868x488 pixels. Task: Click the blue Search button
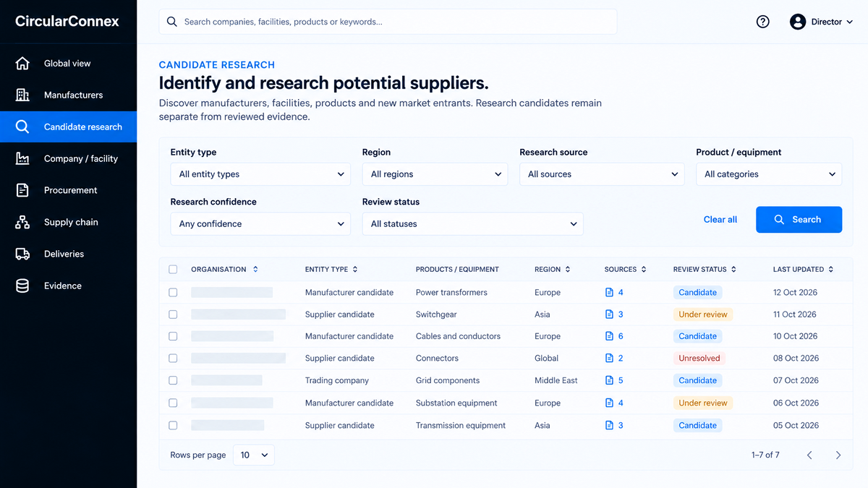point(799,220)
